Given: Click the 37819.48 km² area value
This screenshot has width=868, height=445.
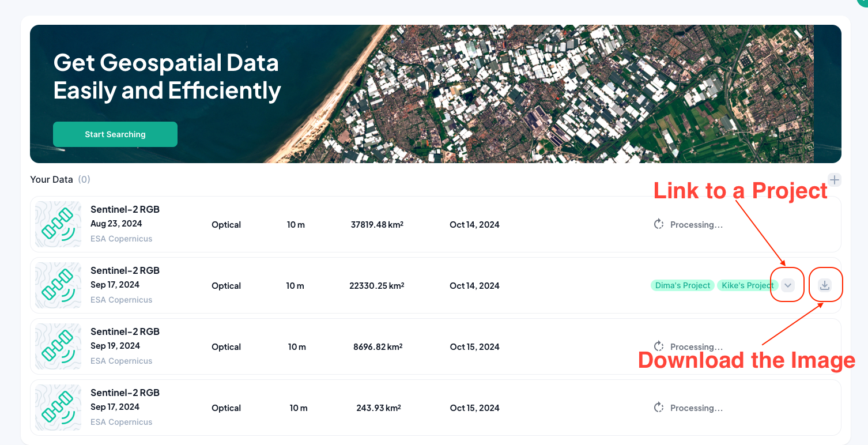Looking at the screenshot, I should tap(377, 225).
